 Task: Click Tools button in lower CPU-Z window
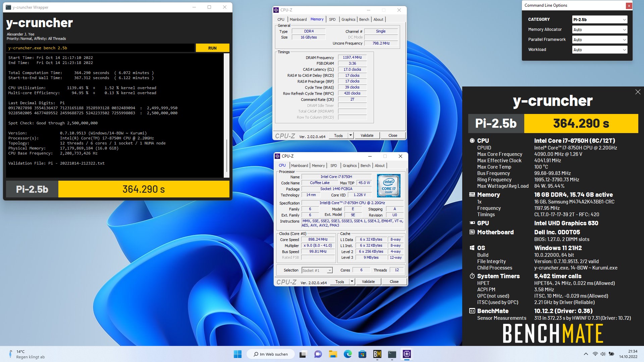point(340,282)
